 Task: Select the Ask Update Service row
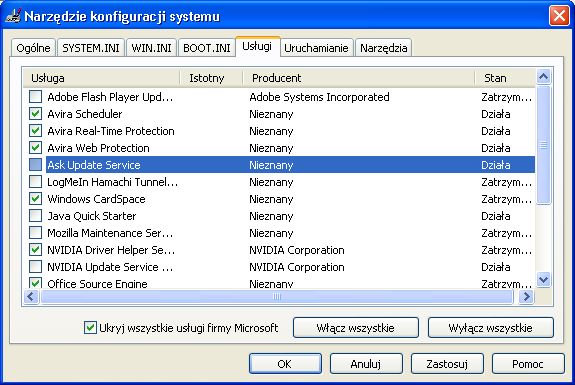(290, 165)
